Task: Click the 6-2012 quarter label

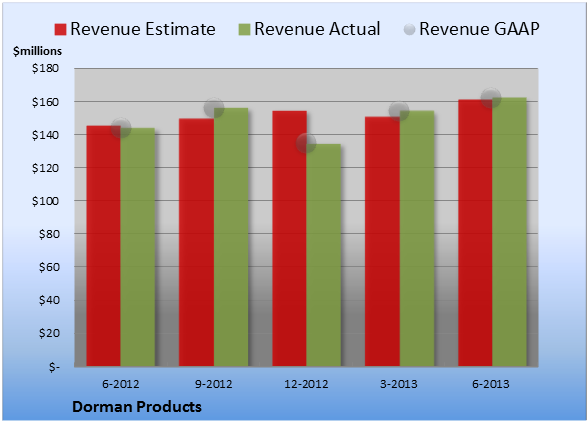Action: tap(121, 384)
